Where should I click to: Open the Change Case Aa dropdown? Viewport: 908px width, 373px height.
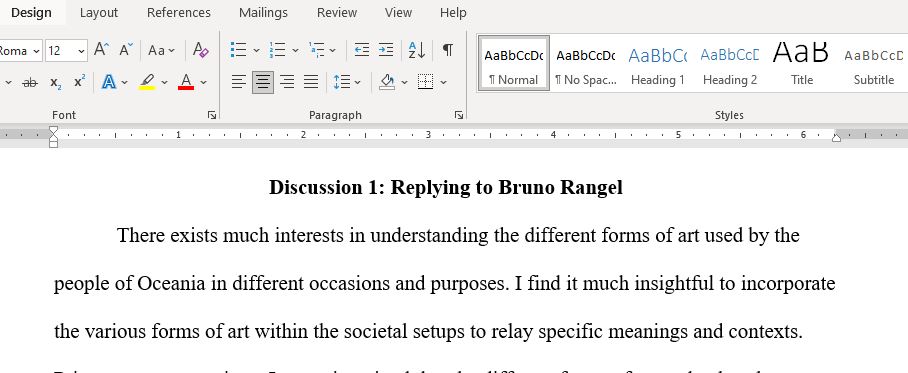(161, 50)
